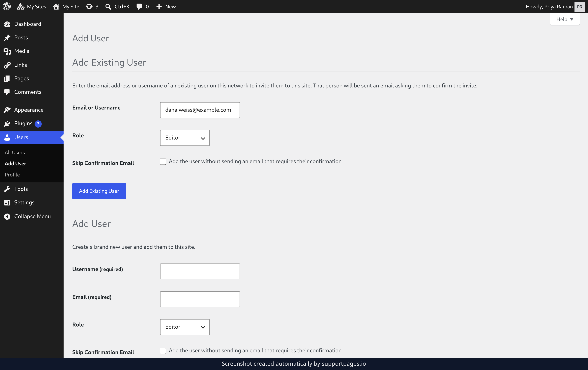Click the Settings sliders icon

coord(7,202)
